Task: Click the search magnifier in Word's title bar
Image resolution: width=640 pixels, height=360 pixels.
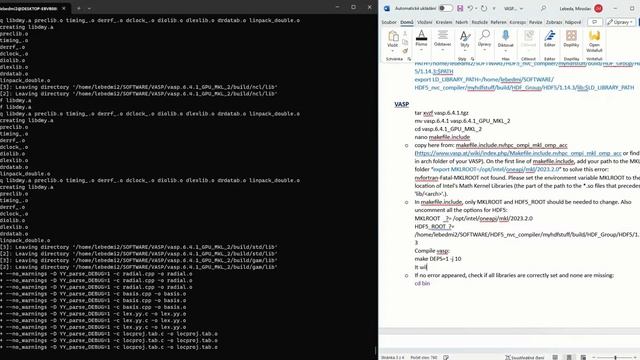Action: coord(543,8)
